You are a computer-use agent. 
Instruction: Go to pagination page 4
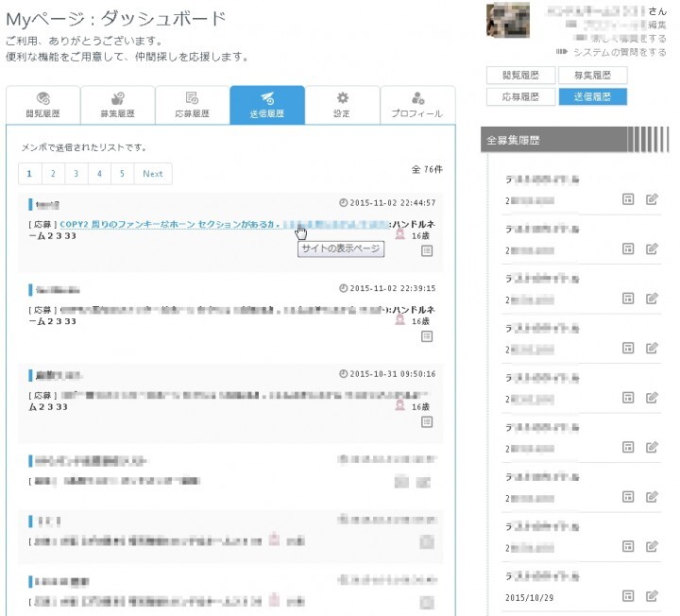99,174
